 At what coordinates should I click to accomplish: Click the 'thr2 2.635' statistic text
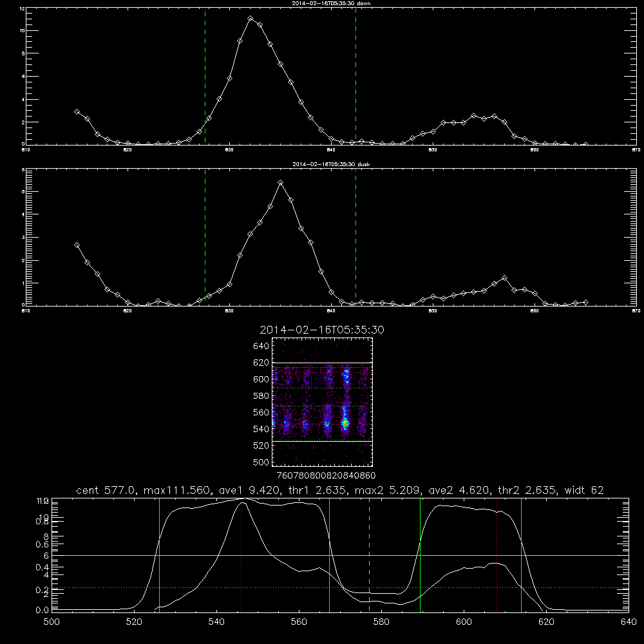click(x=527, y=490)
